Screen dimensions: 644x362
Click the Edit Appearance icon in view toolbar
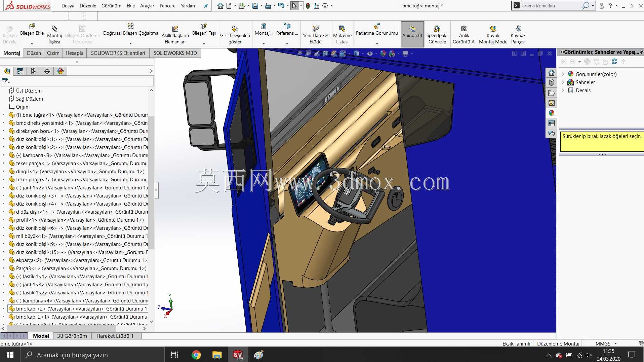(383, 53)
